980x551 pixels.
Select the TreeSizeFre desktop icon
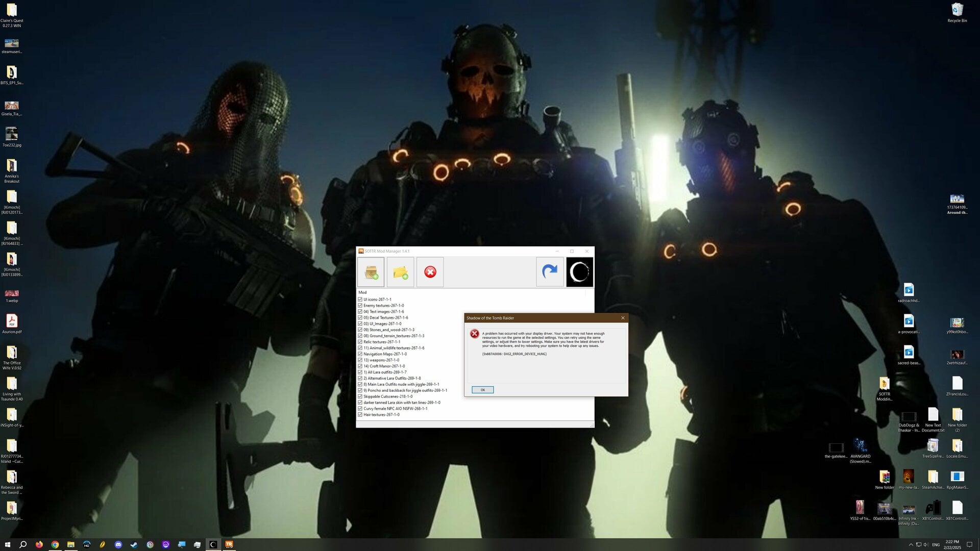[x=933, y=448]
